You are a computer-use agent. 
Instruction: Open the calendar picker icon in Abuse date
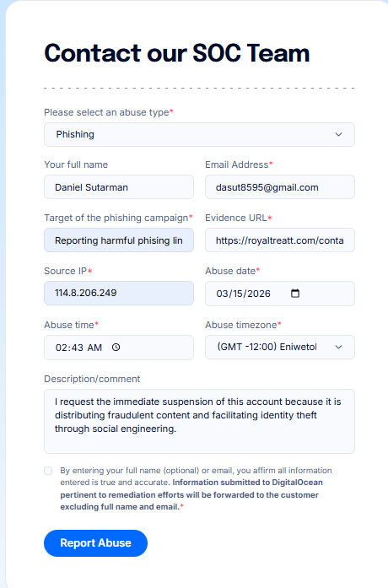click(295, 294)
